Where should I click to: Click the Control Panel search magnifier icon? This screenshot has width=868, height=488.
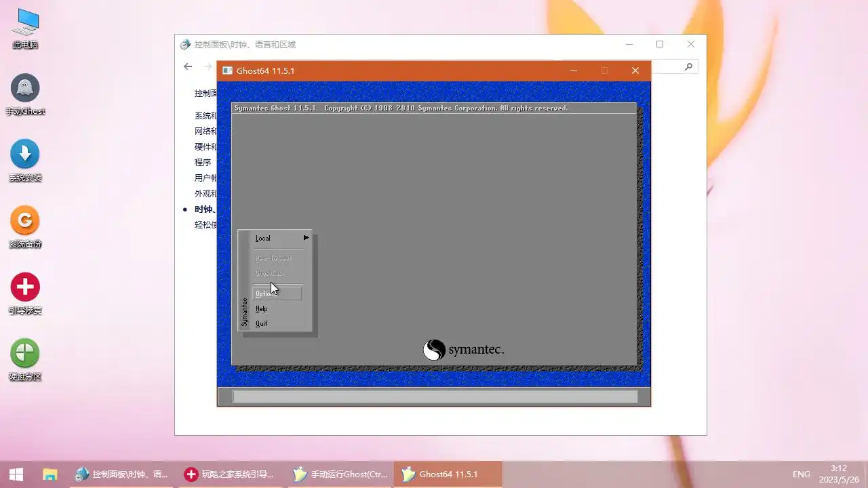tap(688, 66)
